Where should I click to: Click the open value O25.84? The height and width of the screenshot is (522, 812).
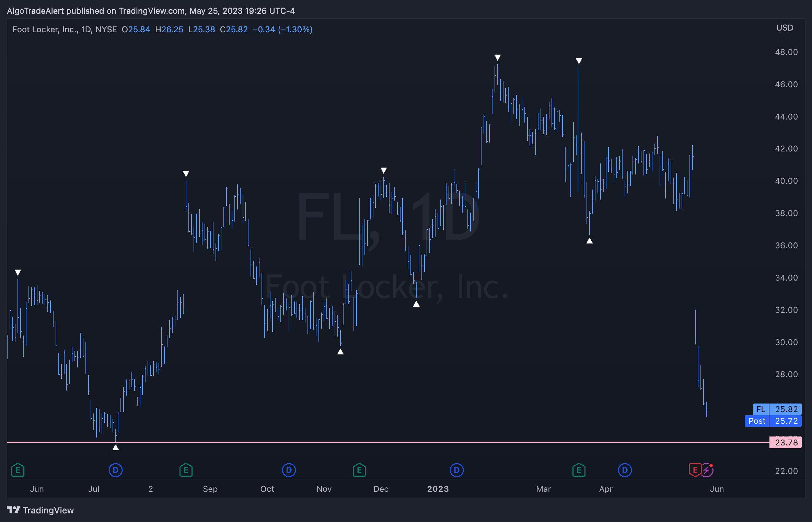pos(136,30)
